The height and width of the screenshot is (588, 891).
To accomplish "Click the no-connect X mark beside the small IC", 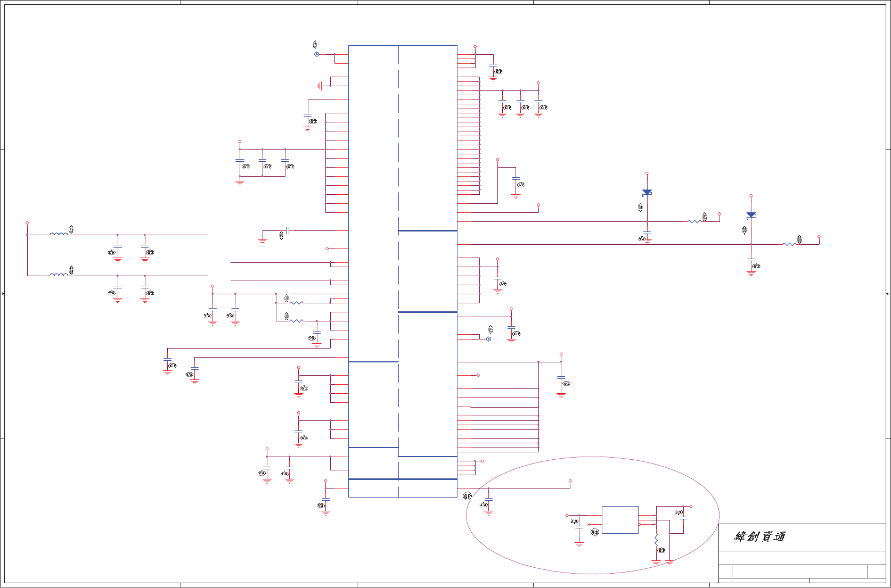I will click(x=588, y=525).
